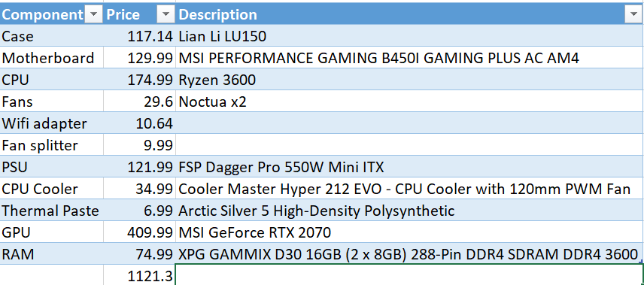
Task: Click the GPU price cell 409.99
Action: point(140,232)
